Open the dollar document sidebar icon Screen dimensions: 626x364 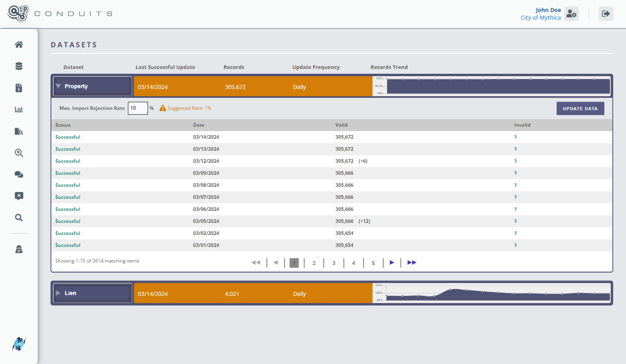coord(19,88)
